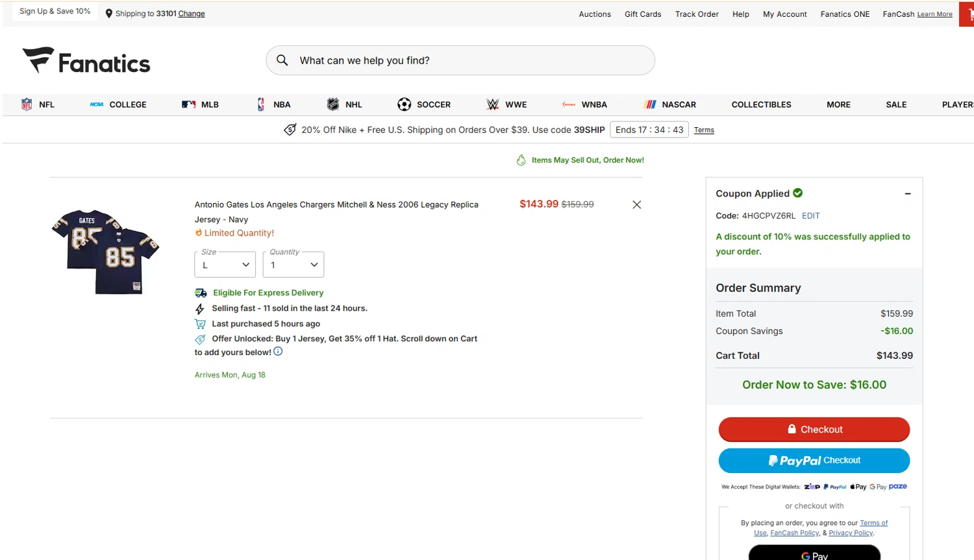Open the Privacy Policy link
The width and height of the screenshot is (974, 560).
tap(851, 533)
